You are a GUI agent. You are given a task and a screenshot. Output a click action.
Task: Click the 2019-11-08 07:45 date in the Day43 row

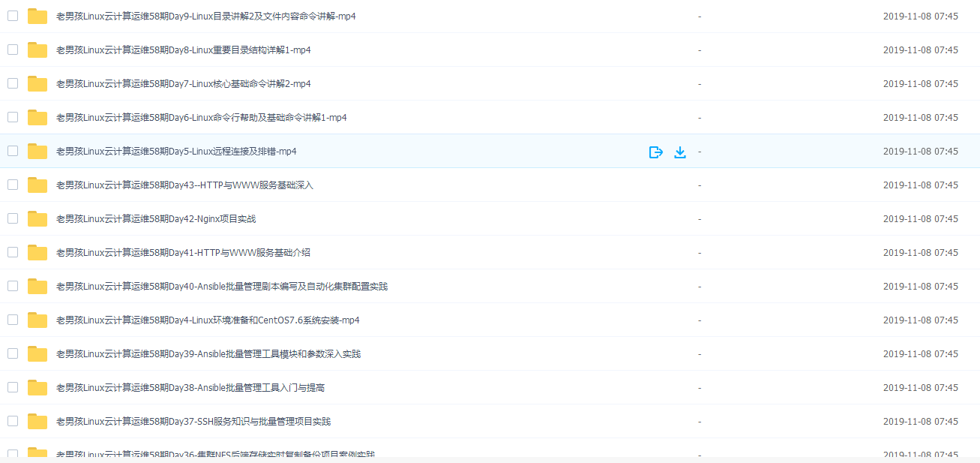[x=921, y=185]
